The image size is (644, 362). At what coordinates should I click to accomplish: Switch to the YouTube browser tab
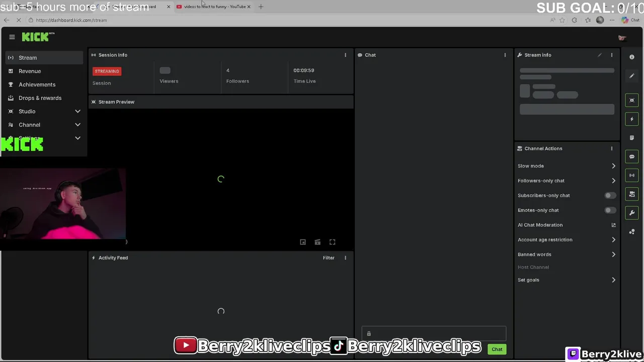tap(214, 7)
